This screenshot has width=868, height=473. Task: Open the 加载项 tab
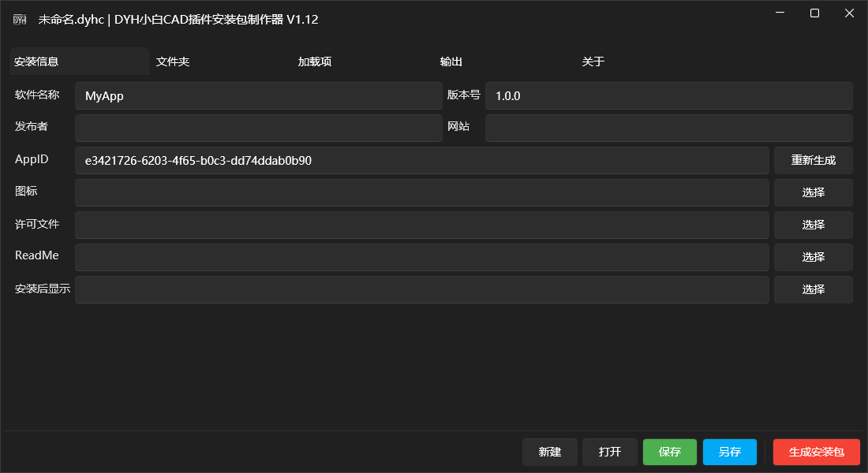314,61
